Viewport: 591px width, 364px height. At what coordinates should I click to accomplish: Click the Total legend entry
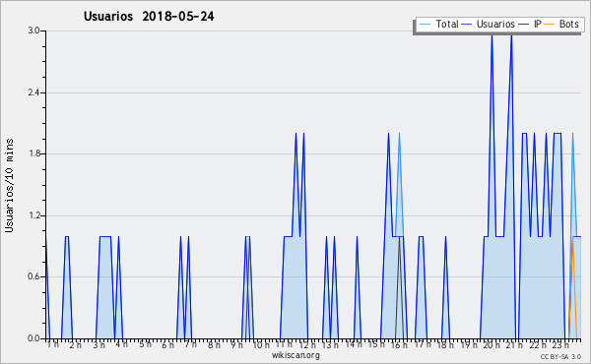pyautogui.click(x=438, y=24)
